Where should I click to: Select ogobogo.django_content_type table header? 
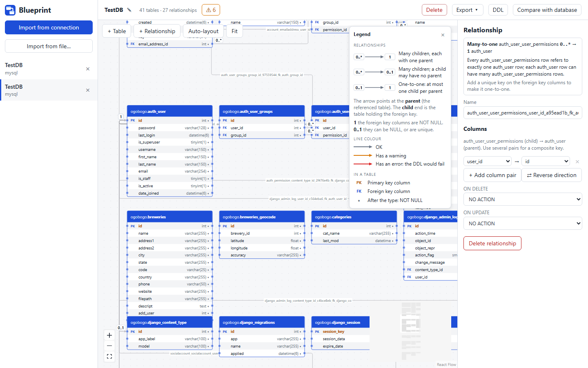point(170,322)
